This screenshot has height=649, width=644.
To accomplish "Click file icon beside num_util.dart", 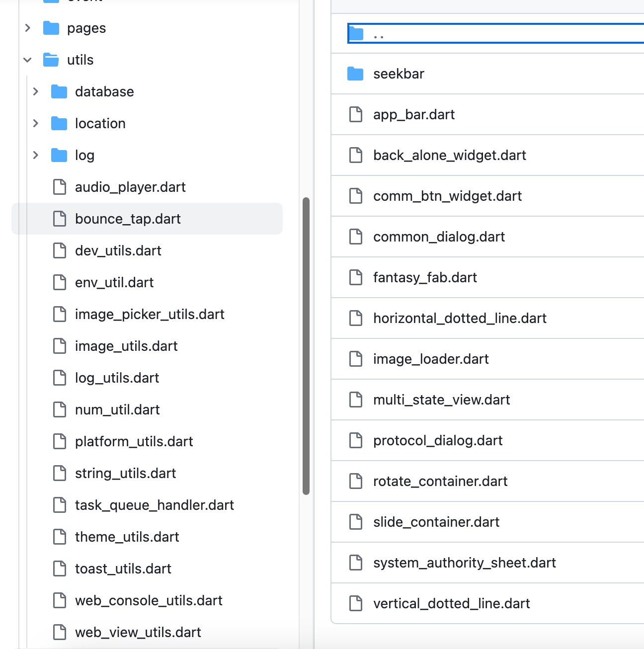I will (x=60, y=410).
